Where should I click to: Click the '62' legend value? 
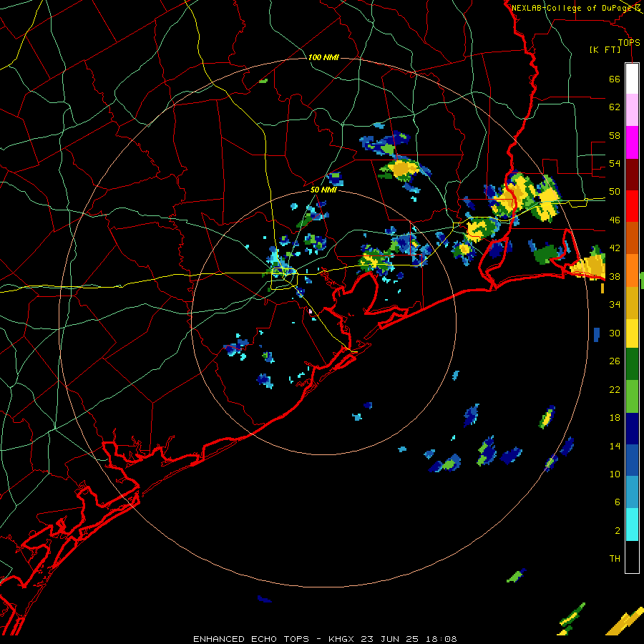coord(615,107)
